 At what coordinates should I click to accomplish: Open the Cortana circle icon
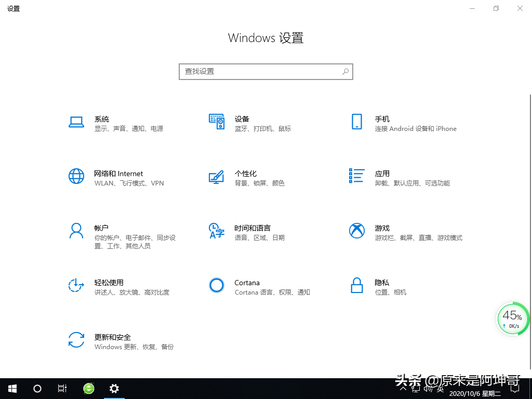coord(217,285)
